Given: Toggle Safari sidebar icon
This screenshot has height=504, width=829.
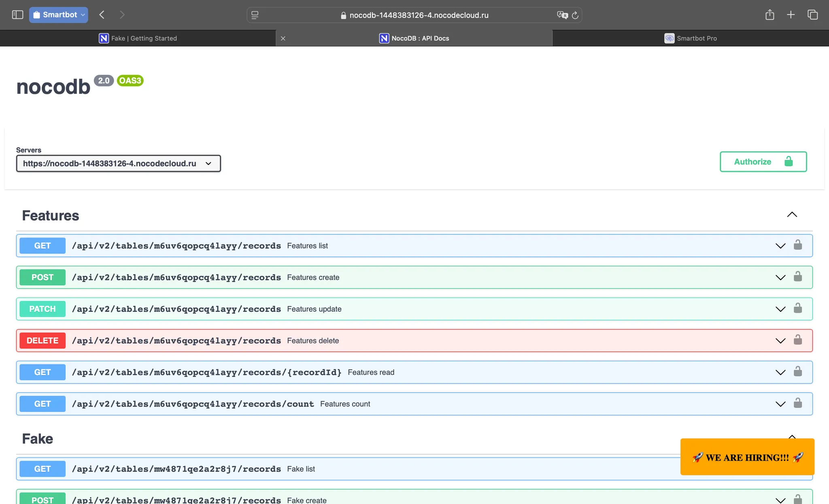Looking at the screenshot, I should [x=17, y=15].
